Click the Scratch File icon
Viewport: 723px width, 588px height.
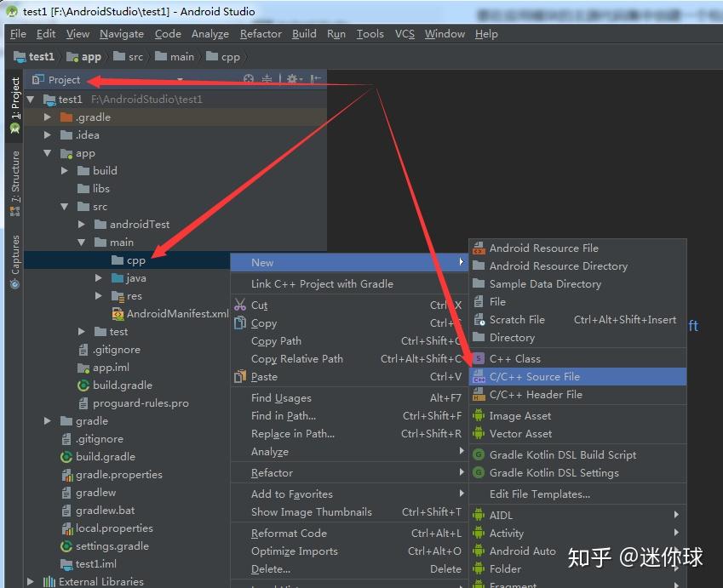[479, 320]
